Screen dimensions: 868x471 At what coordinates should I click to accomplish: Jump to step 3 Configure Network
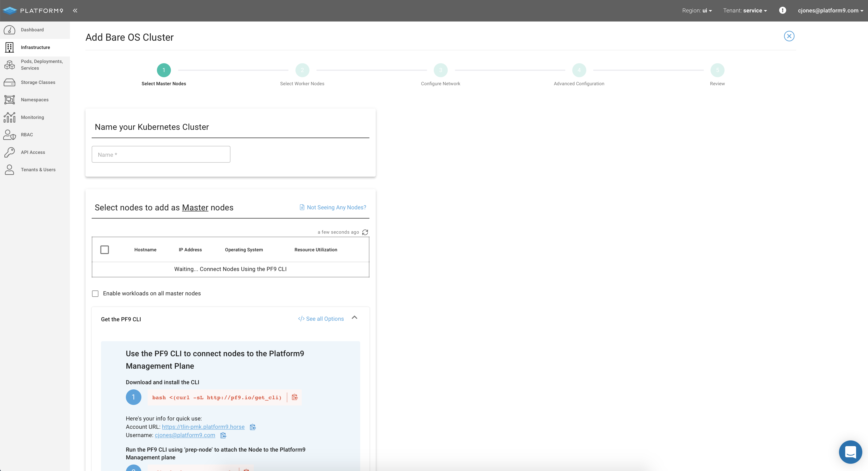tap(440, 70)
